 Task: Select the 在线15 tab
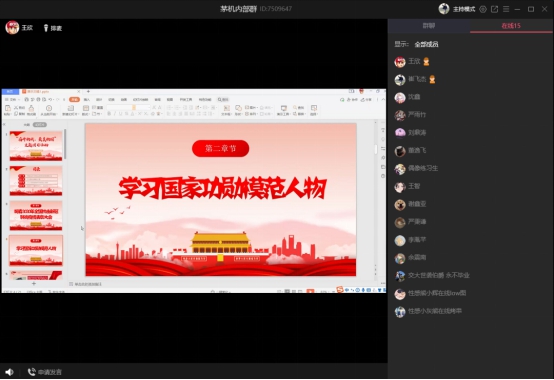(x=511, y=26)
